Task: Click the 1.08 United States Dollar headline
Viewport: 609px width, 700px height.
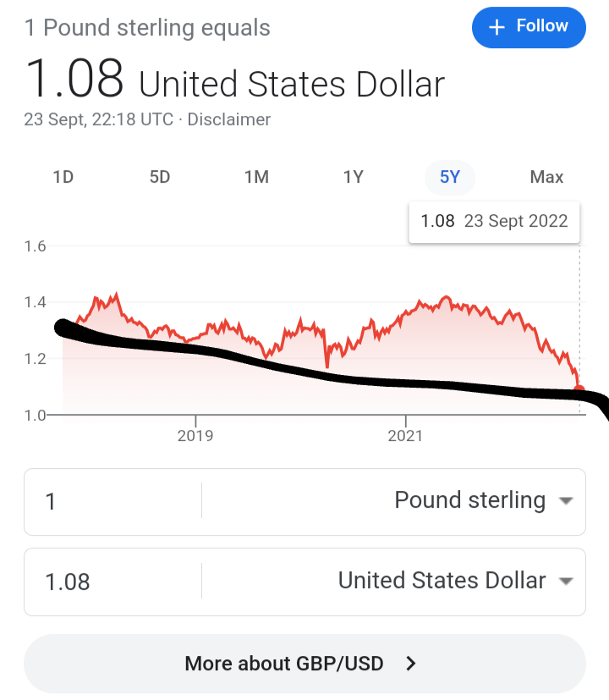Action: (x=235, y=82)
